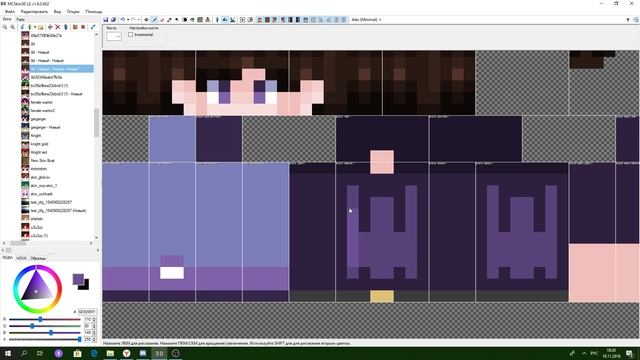640x360 pixels.
Task: Switch to the HSVA color tab
Action: pos(21,258)
